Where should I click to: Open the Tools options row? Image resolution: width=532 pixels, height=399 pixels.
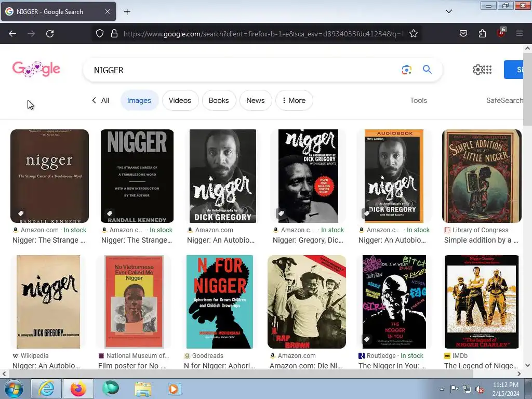418,100
